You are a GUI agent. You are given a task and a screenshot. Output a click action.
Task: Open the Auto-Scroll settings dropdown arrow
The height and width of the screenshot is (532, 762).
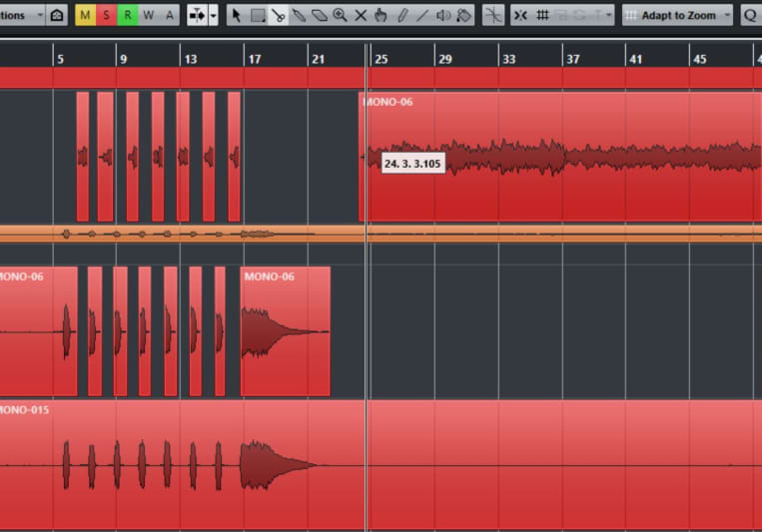pos(213,15)
